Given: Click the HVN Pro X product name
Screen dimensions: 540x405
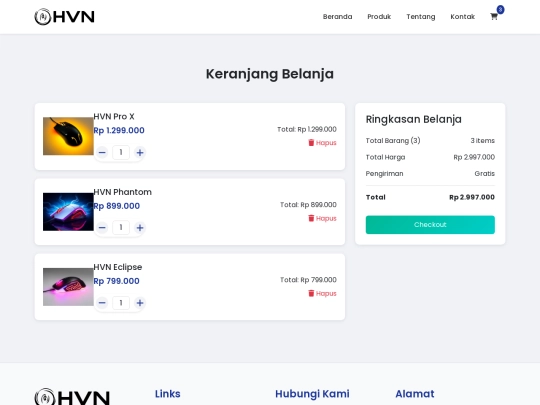Looking at the screenshot, I should (x=114, y=116).
